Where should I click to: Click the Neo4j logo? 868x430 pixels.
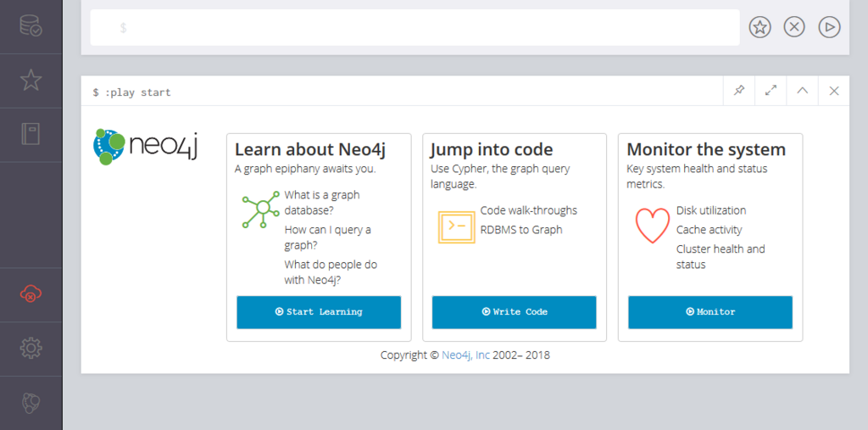pyautogui.click(x=146, y=147)
